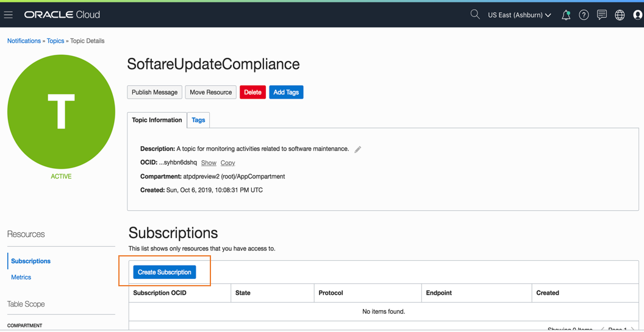This screenshot has height=332, width=644.
Task: Open the search magnifier icon
Action: coord(475,15)
